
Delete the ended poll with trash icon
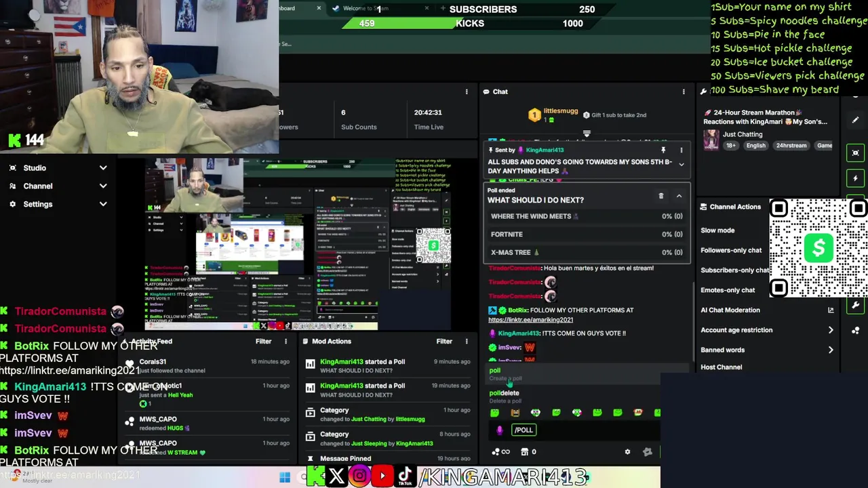[x=661, y=196]
